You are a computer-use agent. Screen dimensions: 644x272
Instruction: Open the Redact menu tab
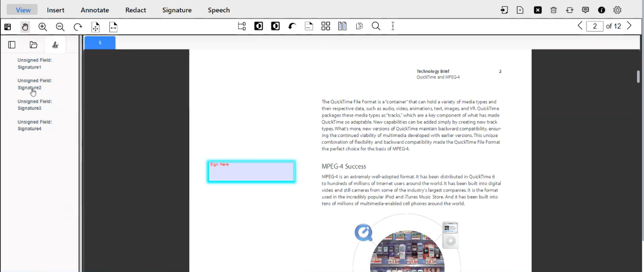click(136, 10)
